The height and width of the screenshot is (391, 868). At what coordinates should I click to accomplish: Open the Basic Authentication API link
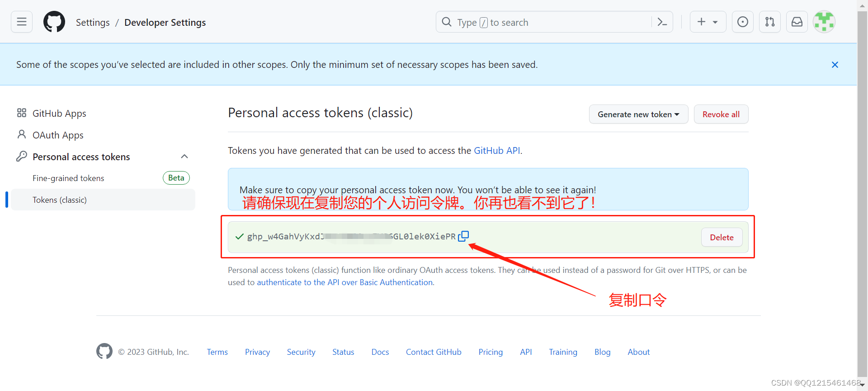point(345,282)
